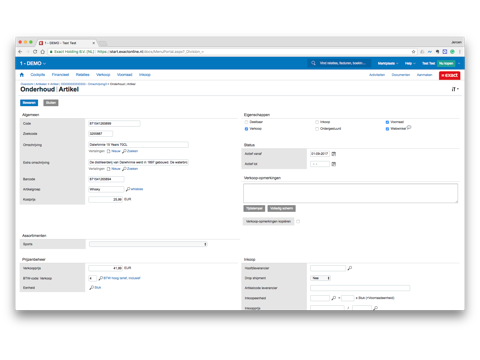
Task: Click the blue Bewaren button
Action: tap(29, 103)
